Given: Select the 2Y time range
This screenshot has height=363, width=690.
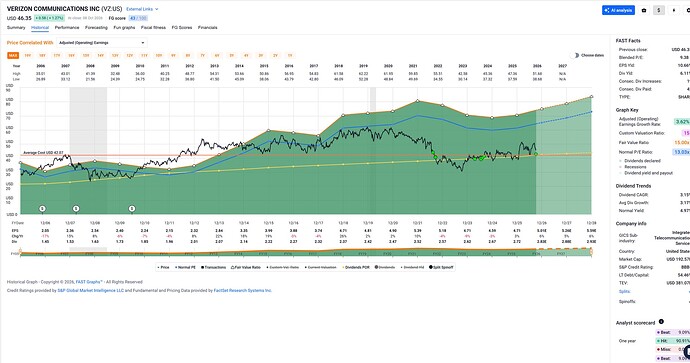Looking at the screenshot, I should click(x=275, y=55).
